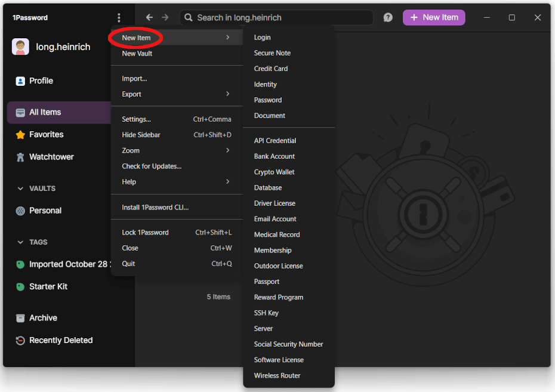The height and width of the screenshot is (392, 555).
Task: Click the Watchtower tower icon
Action: 20,157
